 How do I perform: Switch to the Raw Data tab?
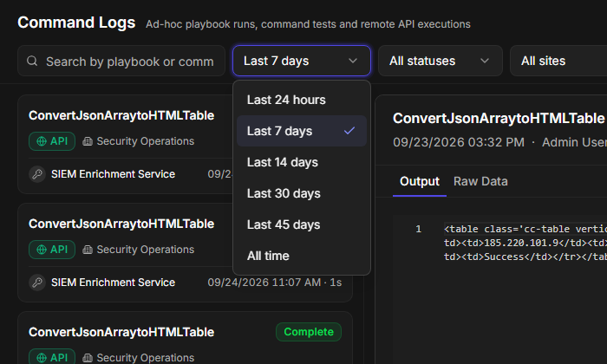[480, 181]
